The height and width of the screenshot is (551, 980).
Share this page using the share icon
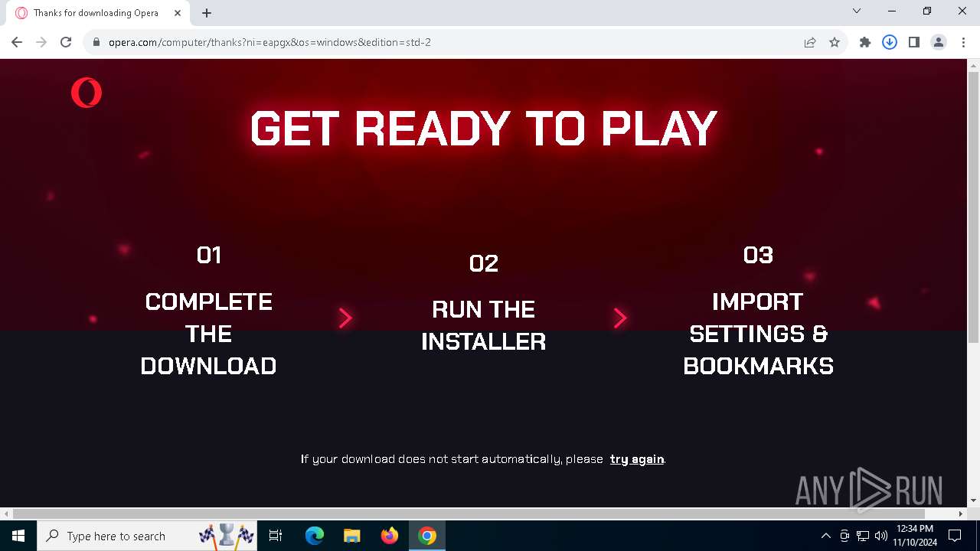coord(810,42)
